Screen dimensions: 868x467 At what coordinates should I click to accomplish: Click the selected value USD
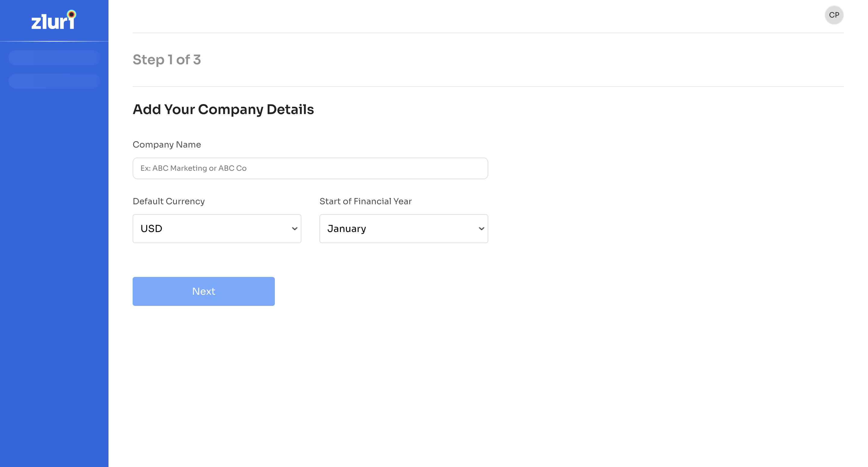tap(151, 229)
